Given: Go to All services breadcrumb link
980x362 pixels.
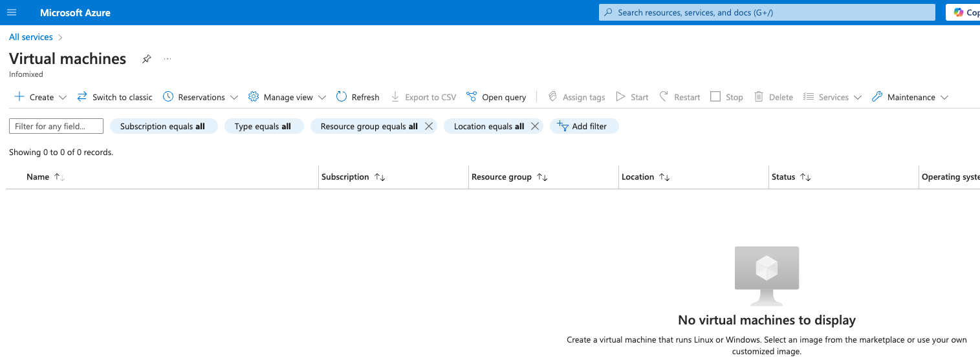Looking at the screenshot, I should click(31, 37).
